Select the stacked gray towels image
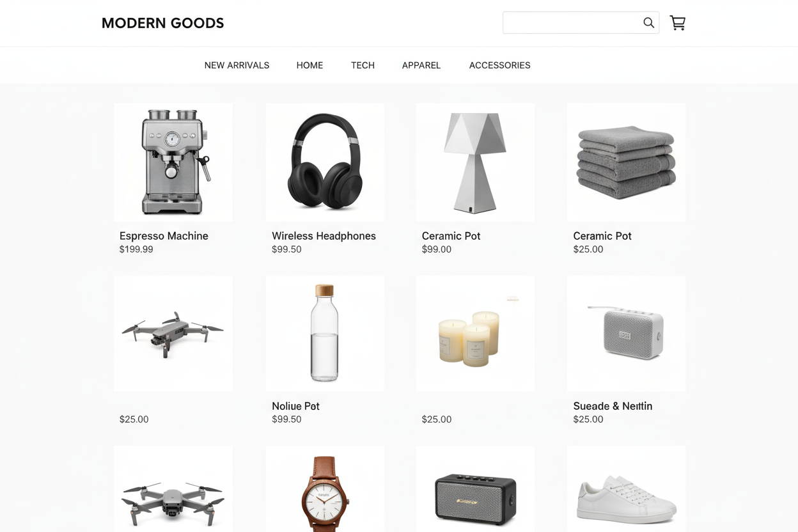 (x=626, y=162)
